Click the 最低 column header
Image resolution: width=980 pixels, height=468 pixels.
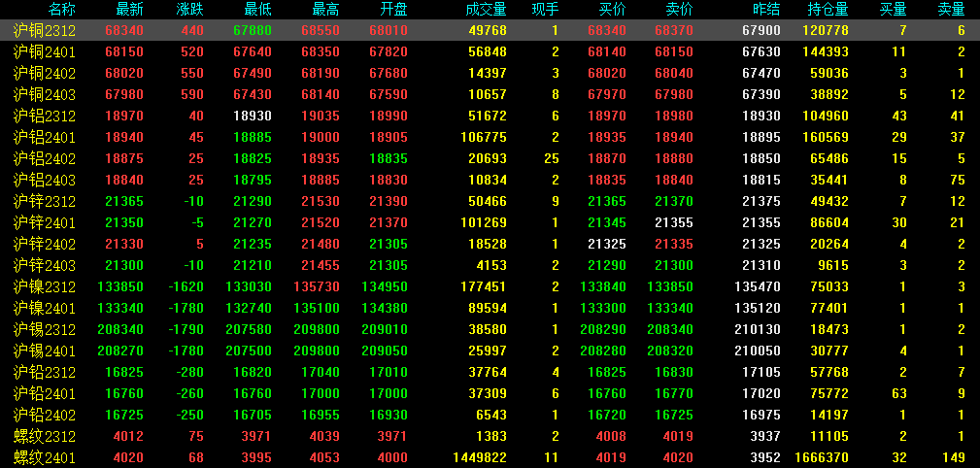coord(258,10)
